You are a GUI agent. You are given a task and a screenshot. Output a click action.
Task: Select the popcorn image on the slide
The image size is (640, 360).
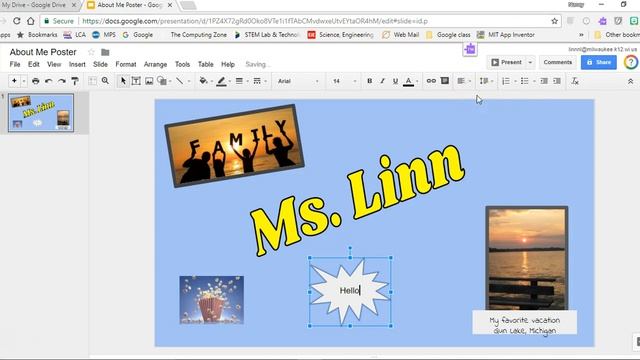click(x=211, y=300)
